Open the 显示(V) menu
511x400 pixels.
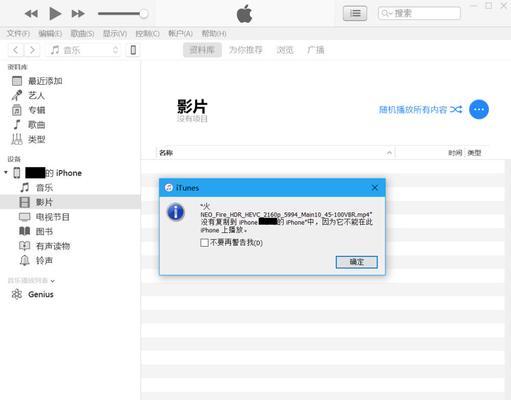(115, 34)
